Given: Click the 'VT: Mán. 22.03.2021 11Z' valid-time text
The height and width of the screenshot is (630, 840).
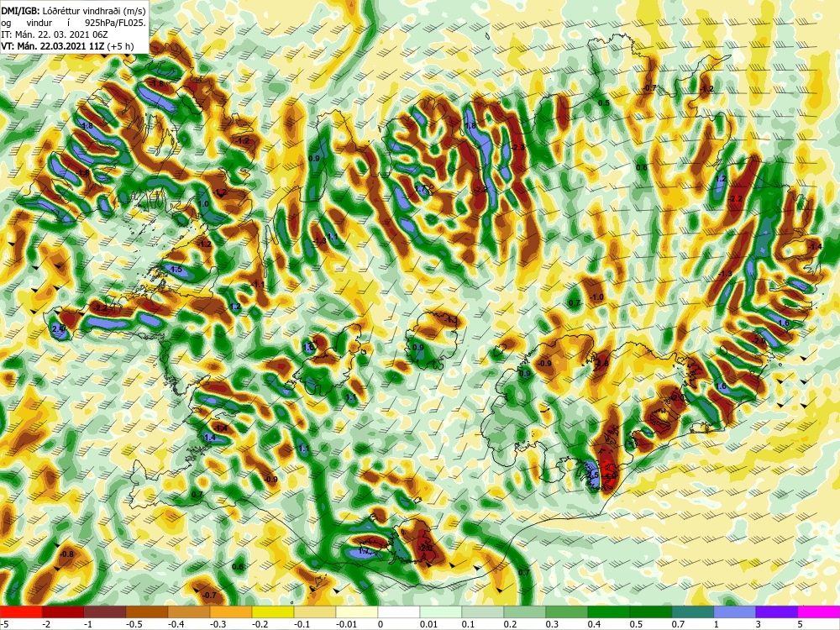Looking at the screenshot, I should pyautogui.click(x=52, y=45).
